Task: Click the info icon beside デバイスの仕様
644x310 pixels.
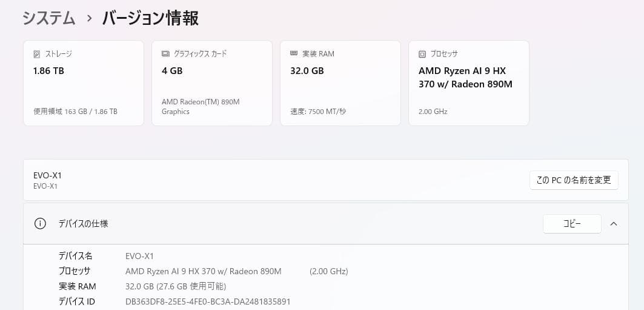Action: pos(40,224)
